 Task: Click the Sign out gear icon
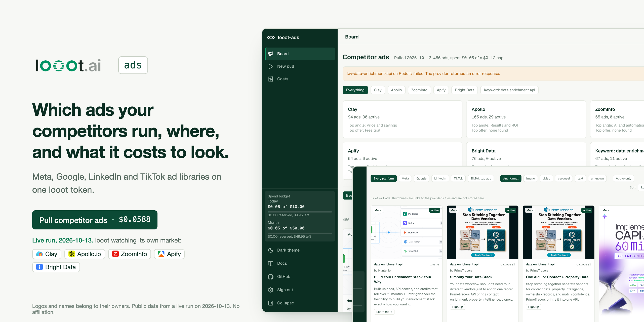pos(271,290)
